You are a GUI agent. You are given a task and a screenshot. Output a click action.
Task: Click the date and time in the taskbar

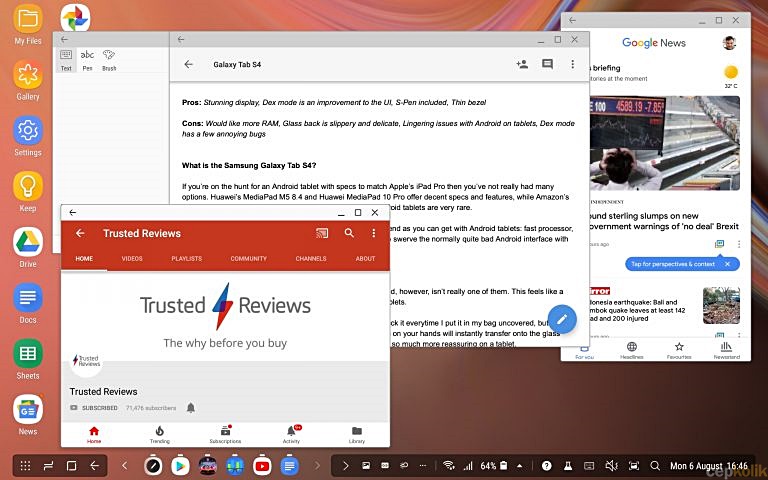(709, 466)
